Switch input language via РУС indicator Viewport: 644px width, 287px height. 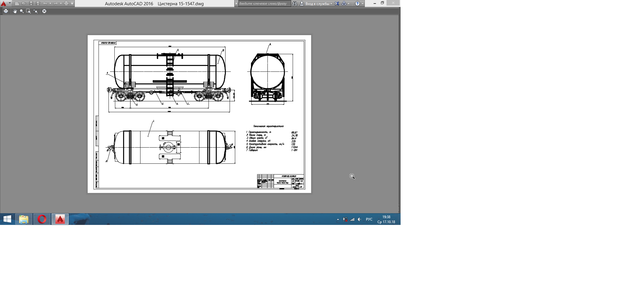369,219
